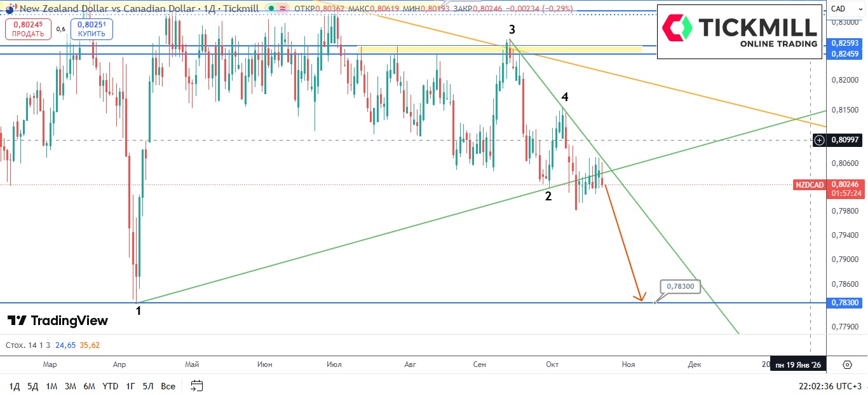868x395 pixels.
Task: Click the TradingView logo
Action: 58,321
